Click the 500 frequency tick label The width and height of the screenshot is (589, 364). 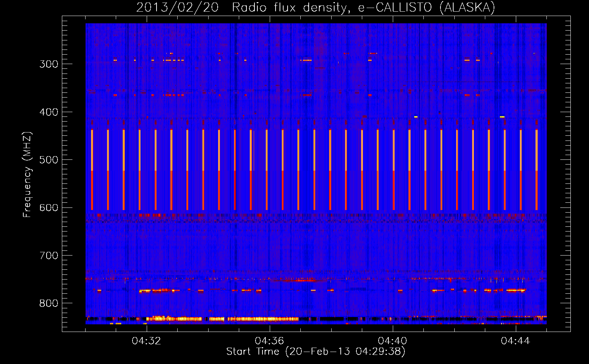(x=49, y=160)
